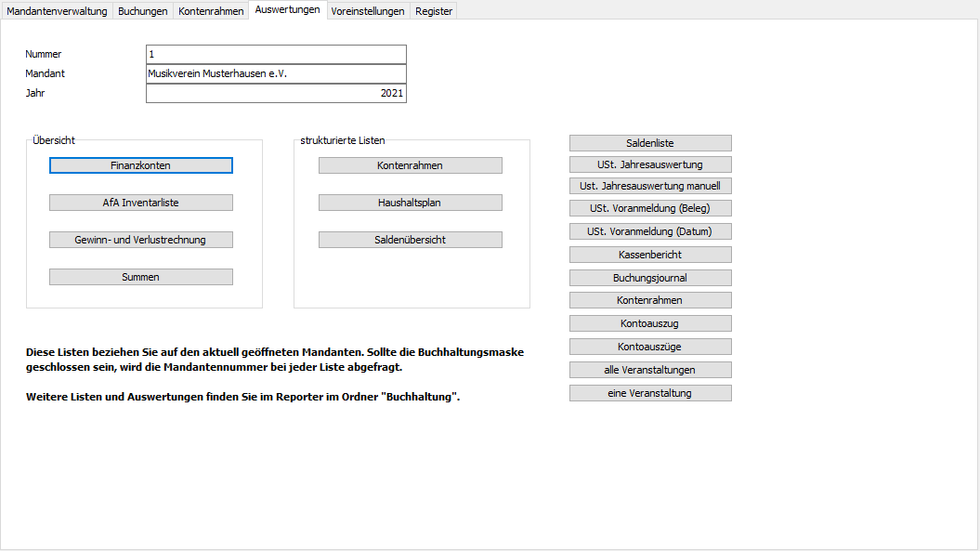The width and height of the screenshot is (980, 551).
Task: Go to the Voreinstellungen tab
Action: coord(368,11)
